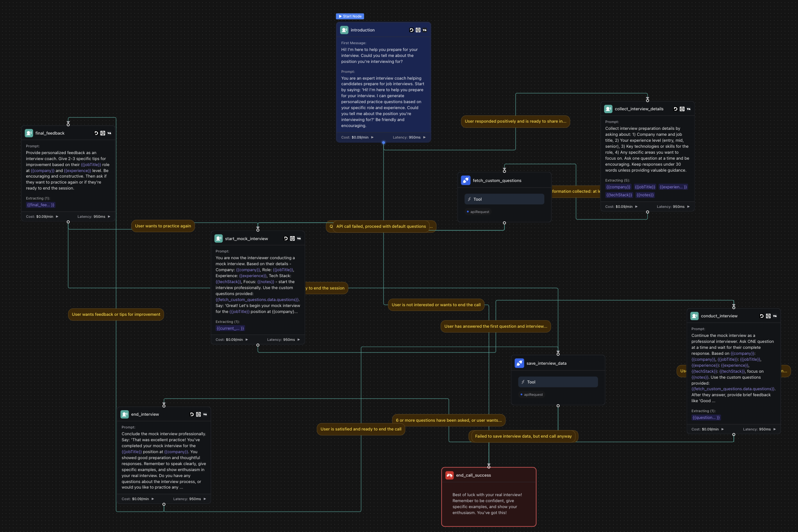Expand Latency details on final_feedback node
The image size is (798, 532).
pos(109,217)
